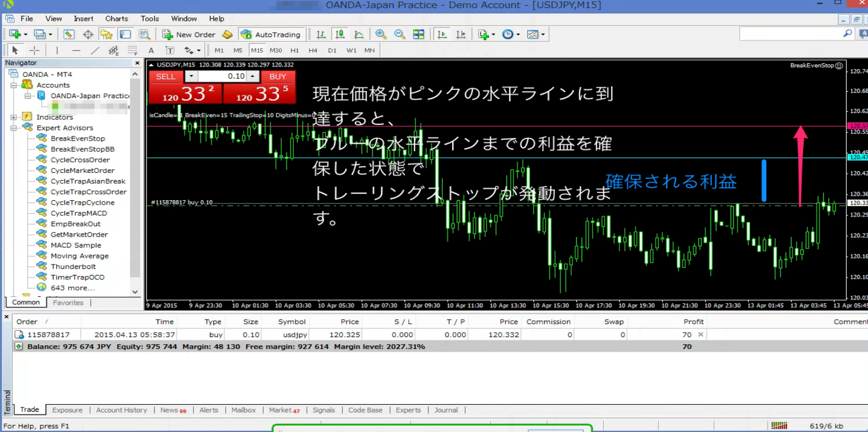Switch chart to line chart icon

[359, 34]
